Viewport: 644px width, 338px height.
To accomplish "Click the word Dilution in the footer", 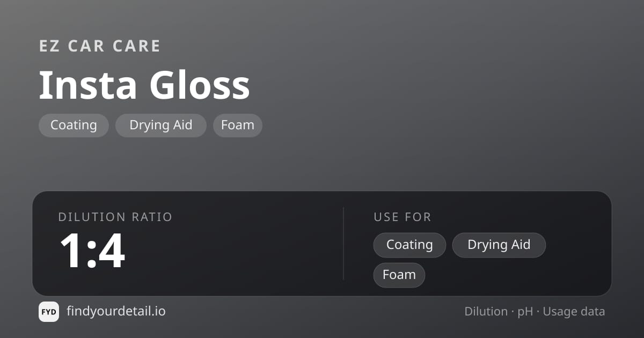I will [x=486, y=312].
